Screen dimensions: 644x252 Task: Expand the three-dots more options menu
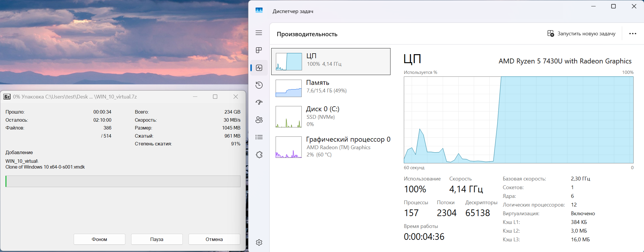click(633, 34)
